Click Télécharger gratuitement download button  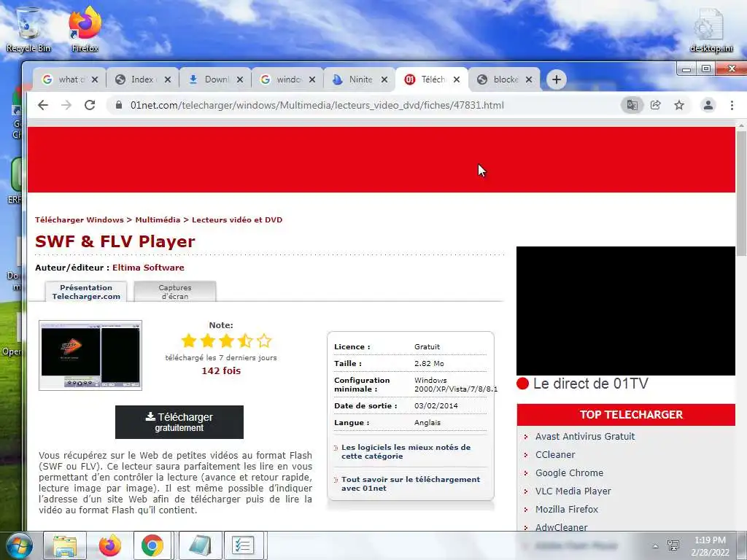click(179, 422)
